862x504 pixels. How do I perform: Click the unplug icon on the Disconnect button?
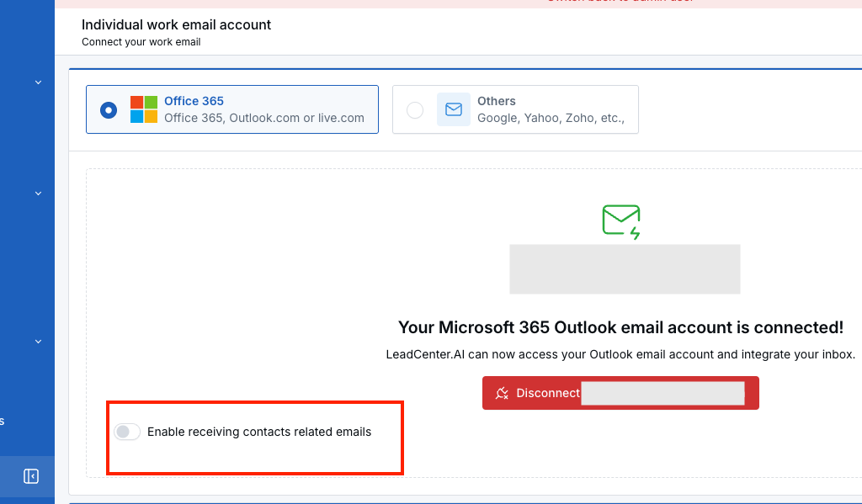tap(502, 393)
